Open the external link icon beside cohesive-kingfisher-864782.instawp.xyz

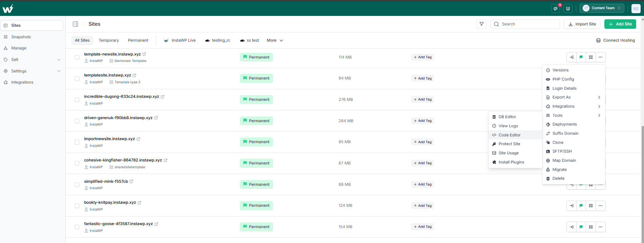tap(166, 160)
